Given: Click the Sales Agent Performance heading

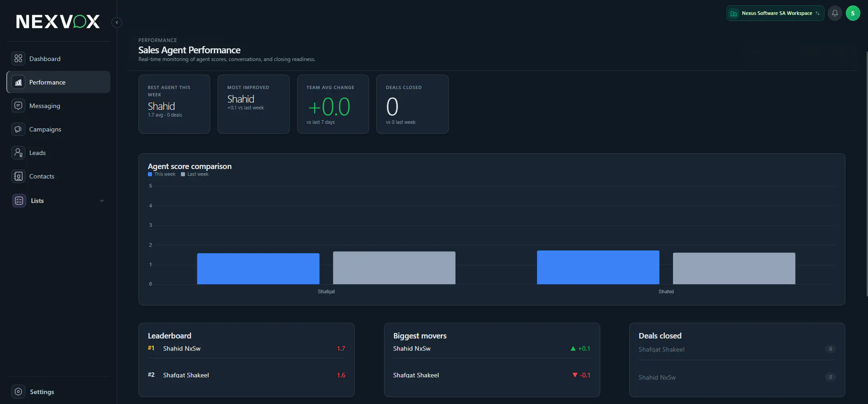Looking at the screenshot, I should point(189,50).
